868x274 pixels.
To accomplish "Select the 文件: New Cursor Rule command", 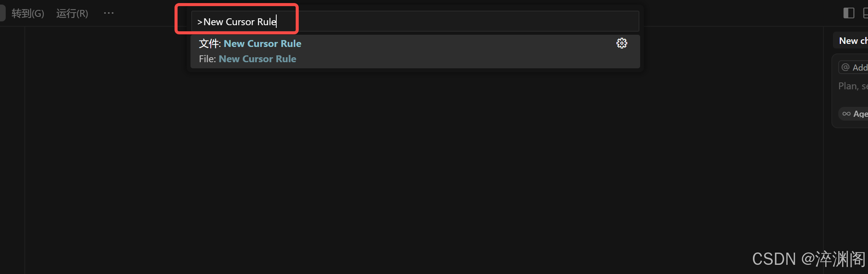I will [415, 52].
